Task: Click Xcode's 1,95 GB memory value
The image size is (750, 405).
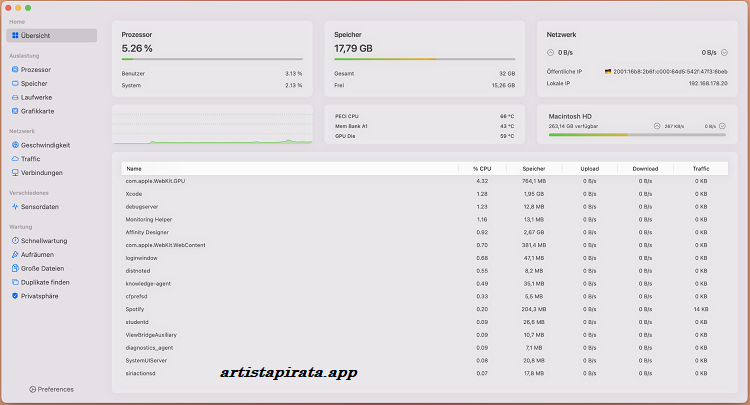Action: tap(534, 194)
